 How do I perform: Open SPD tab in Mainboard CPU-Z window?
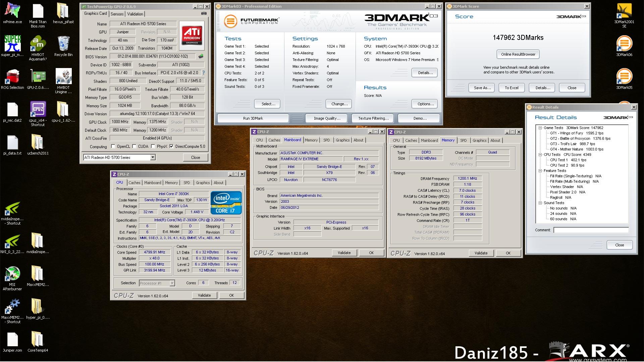(x=326, y=140)
